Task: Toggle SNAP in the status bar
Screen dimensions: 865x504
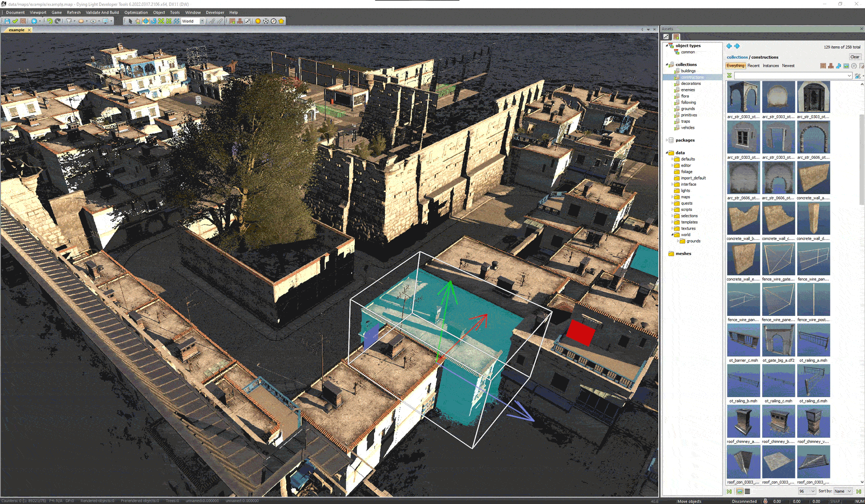Action: click(835, 501)
